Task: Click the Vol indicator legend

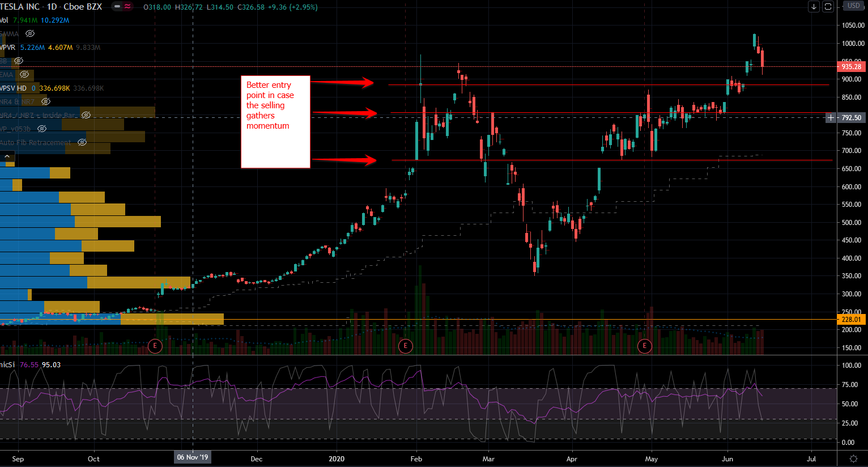Action: point(4,20)
